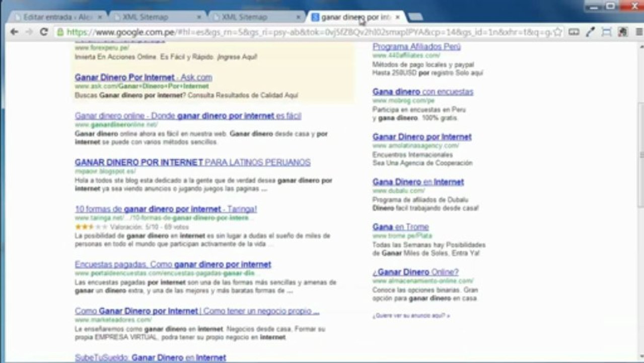Image resolution: width=644 pixels, height=363 pixels.
Task: Click the www.marketeadores.com URL text
Action: click(x=113, y=320)
